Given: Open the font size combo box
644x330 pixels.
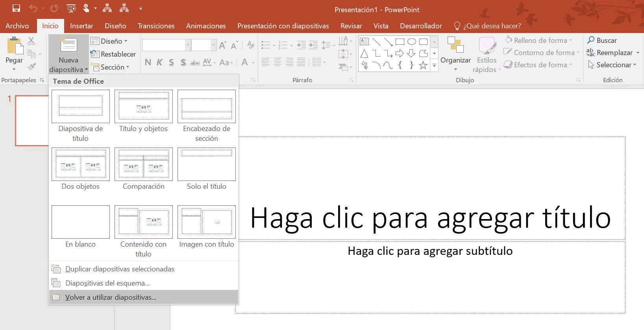Looking at the screenshot, I should [204, 45].
